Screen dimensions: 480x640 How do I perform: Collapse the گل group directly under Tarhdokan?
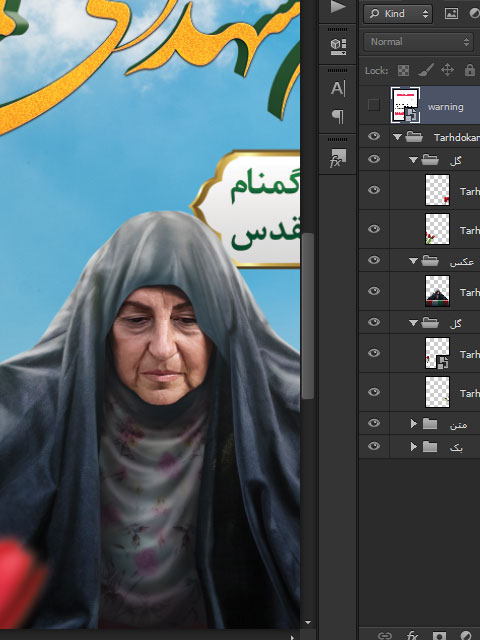pos(413,160)
